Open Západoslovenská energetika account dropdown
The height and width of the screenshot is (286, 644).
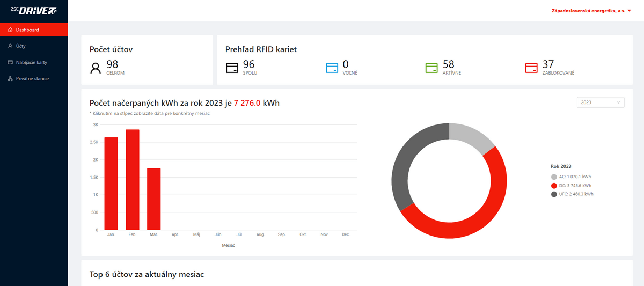coord(591,11)
